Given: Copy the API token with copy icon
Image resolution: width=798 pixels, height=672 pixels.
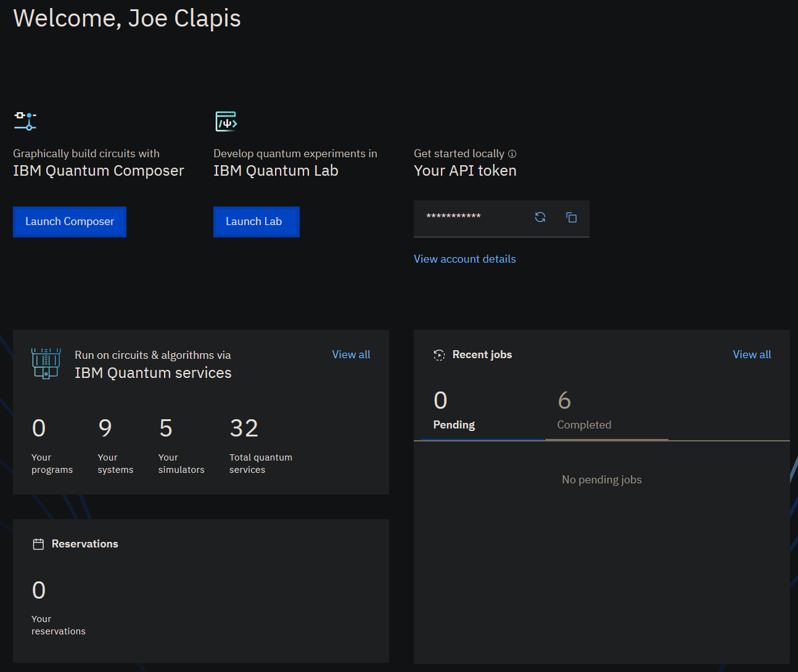Looking at the screenshot, I should (572, 217).
